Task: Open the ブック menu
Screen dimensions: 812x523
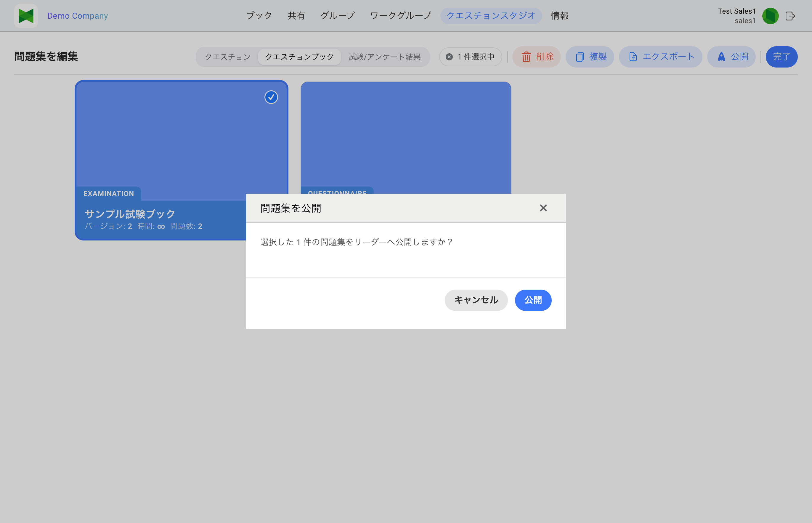Action: tap(259, 16)
